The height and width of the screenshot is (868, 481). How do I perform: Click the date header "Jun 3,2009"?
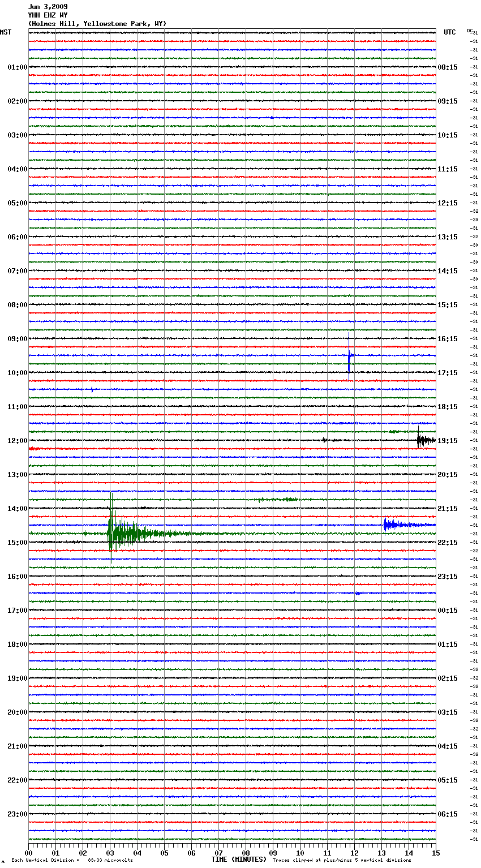(x=48, y=7)
